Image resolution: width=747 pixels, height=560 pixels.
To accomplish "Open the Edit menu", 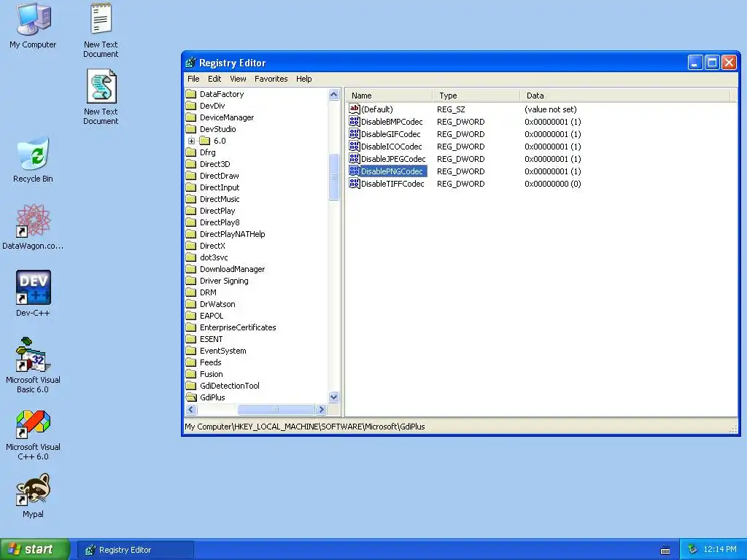I will click(214, 79).
